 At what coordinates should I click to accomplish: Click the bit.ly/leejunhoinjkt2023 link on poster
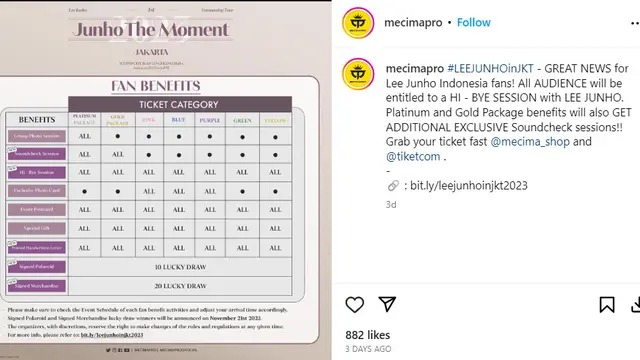112,335
